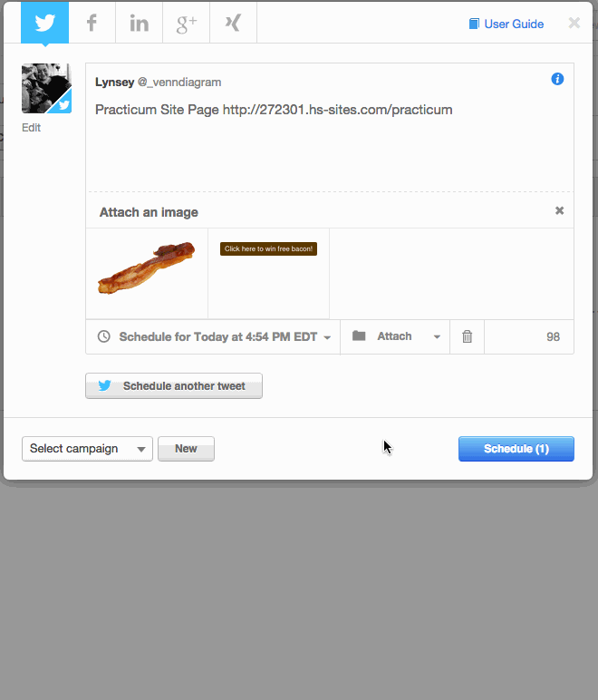Edit the Lynsey profile account
This screenshot has height=700, width=598.
pos(31,128)
